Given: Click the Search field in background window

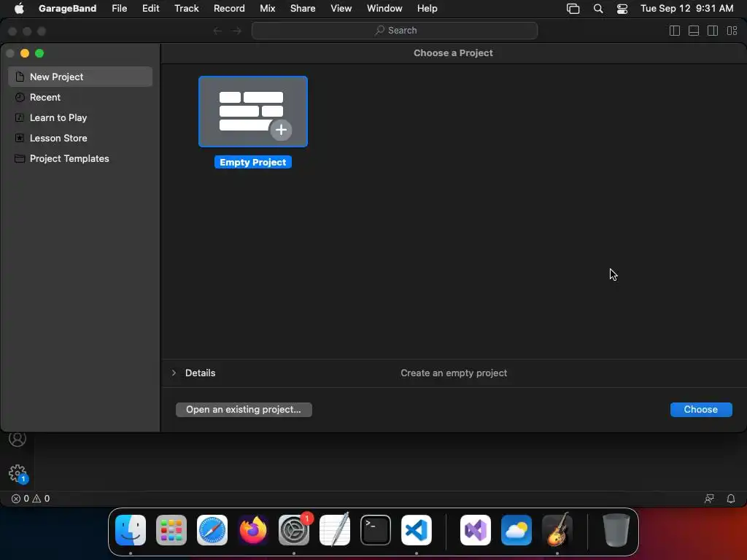Looking at the screenshot, I should (395, 31).
